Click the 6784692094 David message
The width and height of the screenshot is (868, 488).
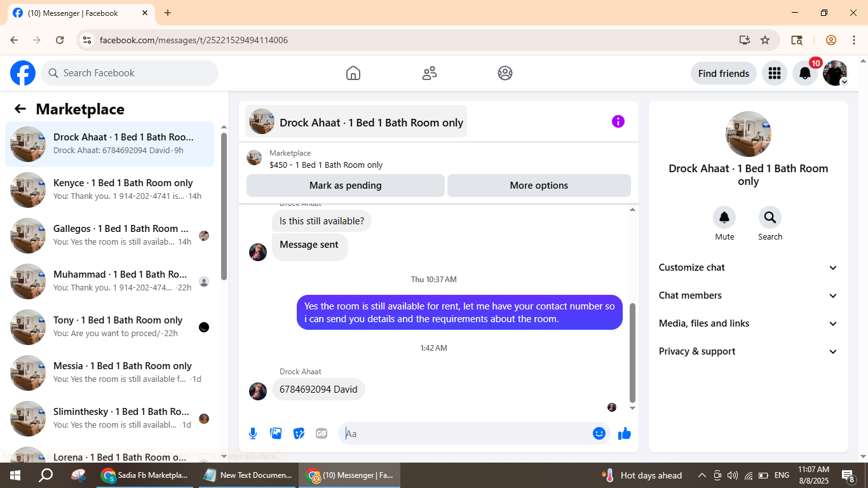pyautogui.click(x=318, y=390)
